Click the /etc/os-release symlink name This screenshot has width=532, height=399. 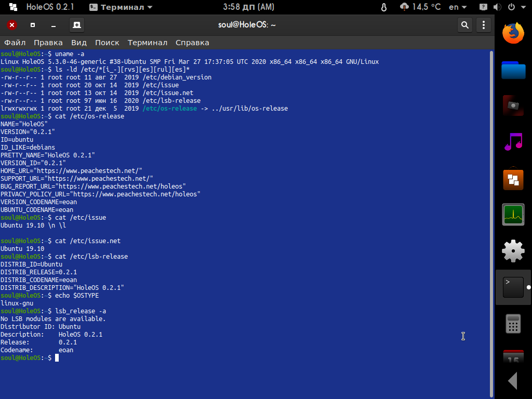[x=170, y=109]
